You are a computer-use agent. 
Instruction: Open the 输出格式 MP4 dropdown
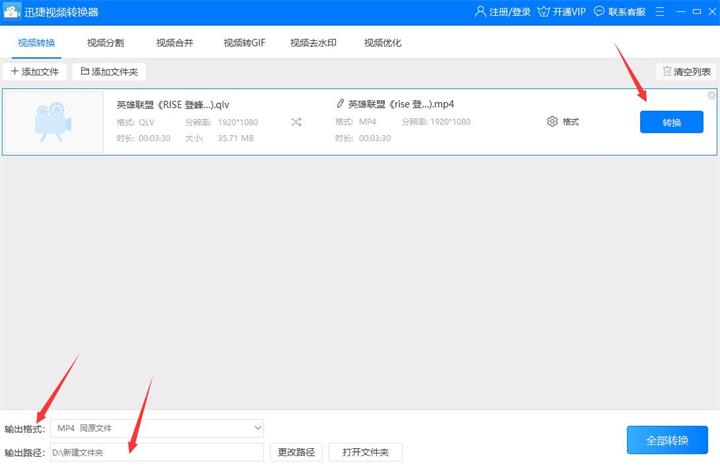[x=157, y=428]
